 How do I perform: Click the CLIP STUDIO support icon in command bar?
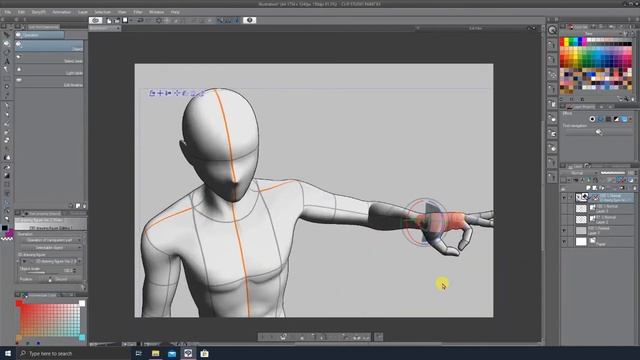pos(249,20)
